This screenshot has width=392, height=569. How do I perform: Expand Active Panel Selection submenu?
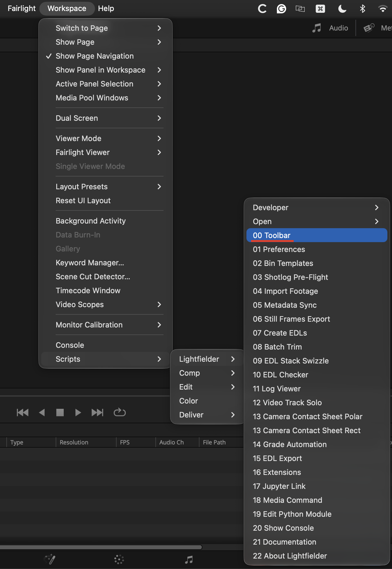[106, 84]
